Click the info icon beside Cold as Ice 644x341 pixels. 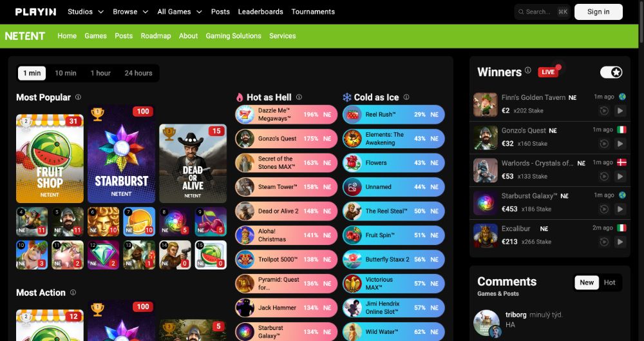click(406, 97)
